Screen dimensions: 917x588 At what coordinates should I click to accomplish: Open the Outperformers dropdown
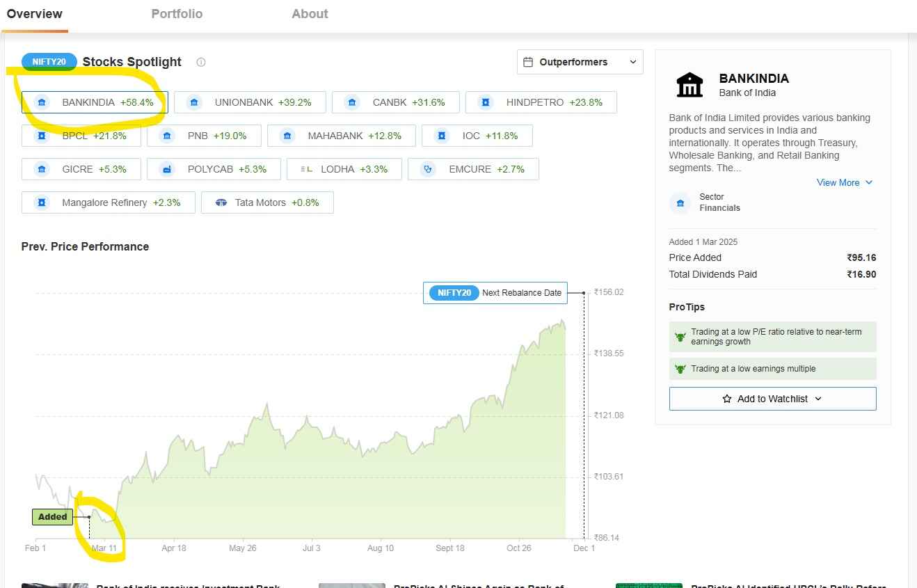580,61
